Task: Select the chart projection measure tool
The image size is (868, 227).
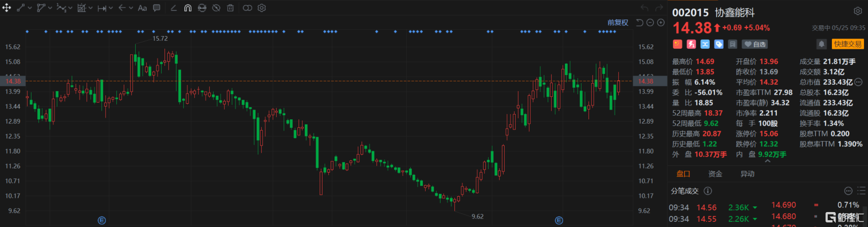Action: [81, 8]
